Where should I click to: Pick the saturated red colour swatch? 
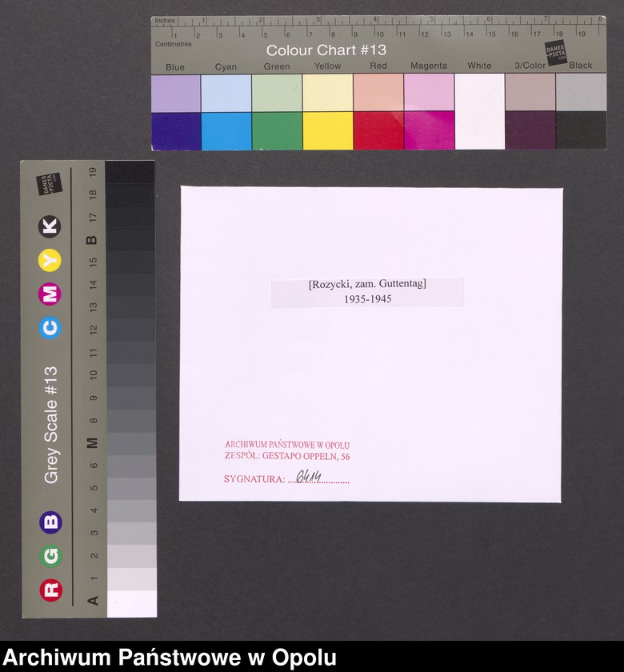[x=378, y=130]
